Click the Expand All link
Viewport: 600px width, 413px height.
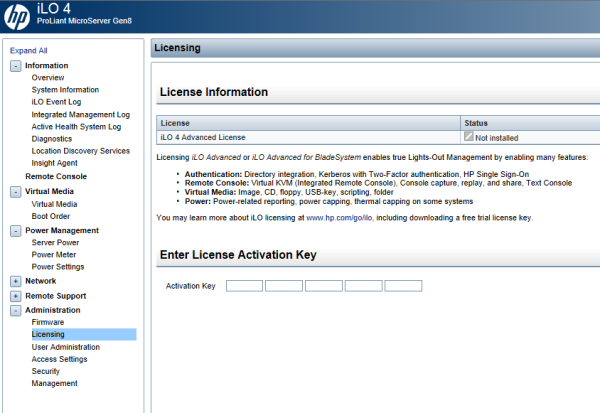click(x=29, y=51)
